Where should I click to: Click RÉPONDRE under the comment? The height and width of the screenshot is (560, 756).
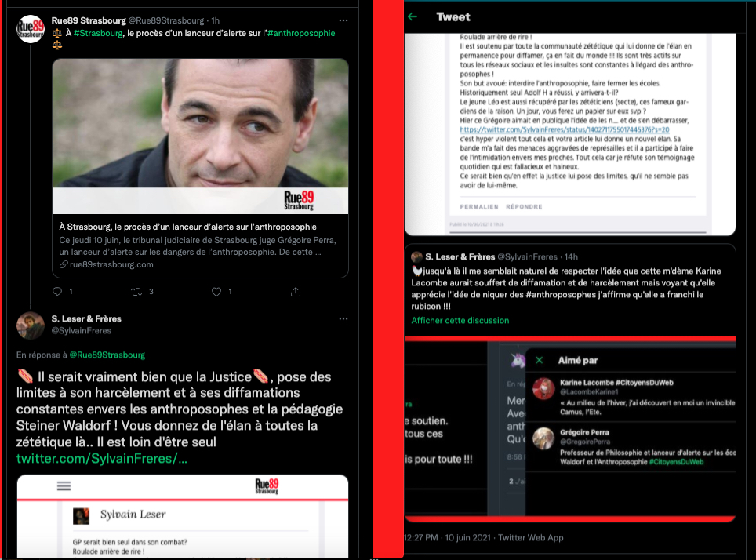click(523, 207)
